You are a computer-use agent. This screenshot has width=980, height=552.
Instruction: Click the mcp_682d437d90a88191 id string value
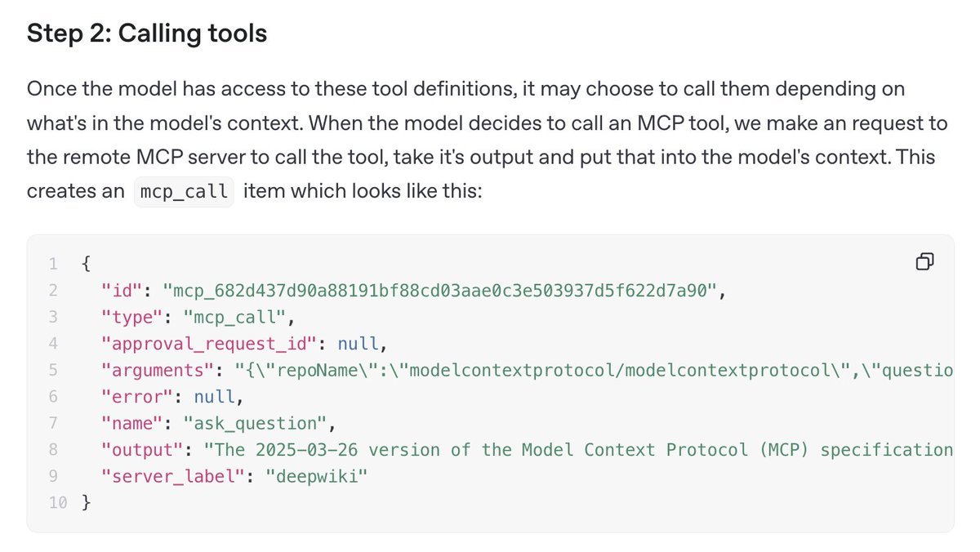pos(442,289)
